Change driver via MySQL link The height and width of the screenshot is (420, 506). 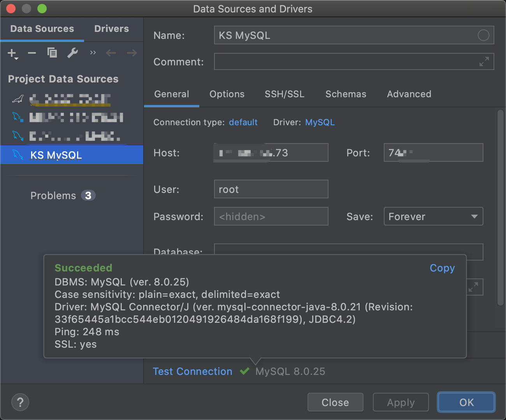tap(320, 122)
